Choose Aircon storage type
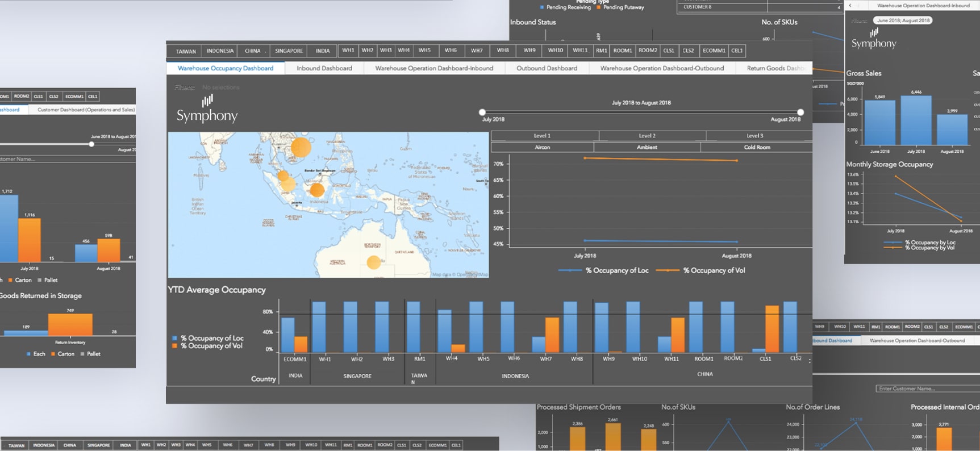 point(542,147)
